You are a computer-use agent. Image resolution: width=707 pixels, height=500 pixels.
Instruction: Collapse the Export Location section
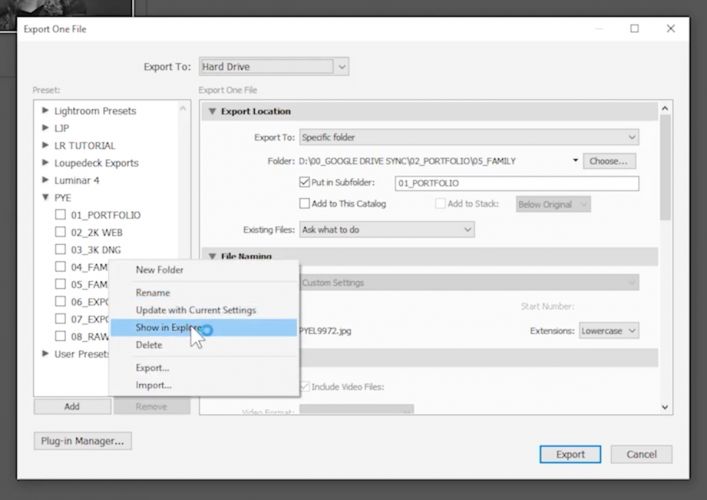[x=212, y=111]
